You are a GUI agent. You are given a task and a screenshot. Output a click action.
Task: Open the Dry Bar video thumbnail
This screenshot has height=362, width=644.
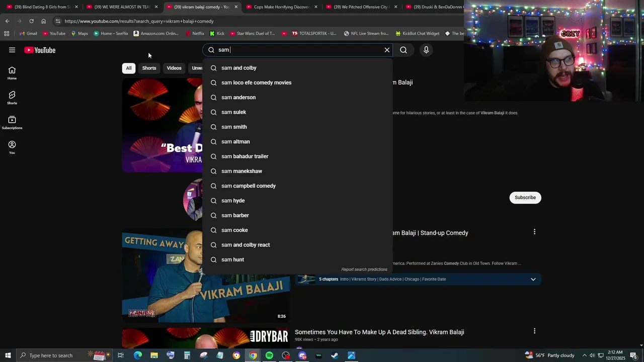(206, 337)
